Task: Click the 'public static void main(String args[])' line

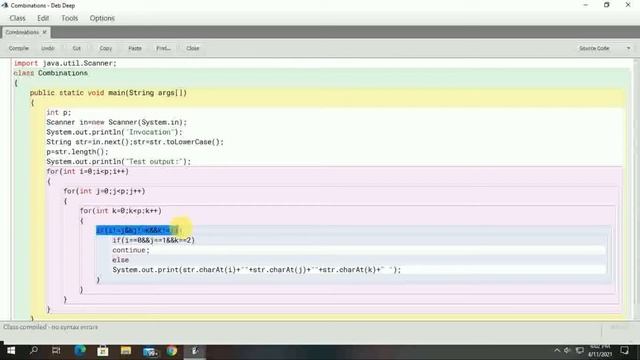Action: tap(108, 93)
